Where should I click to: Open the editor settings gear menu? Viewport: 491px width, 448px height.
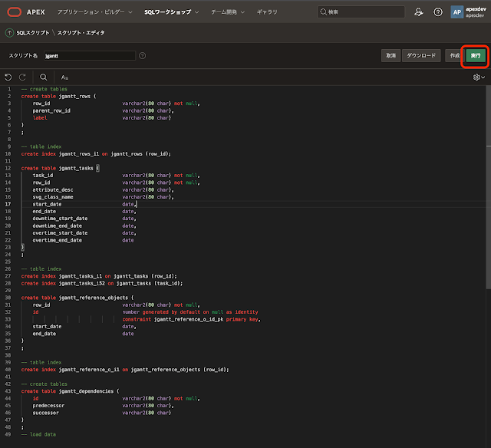point(479,77)
